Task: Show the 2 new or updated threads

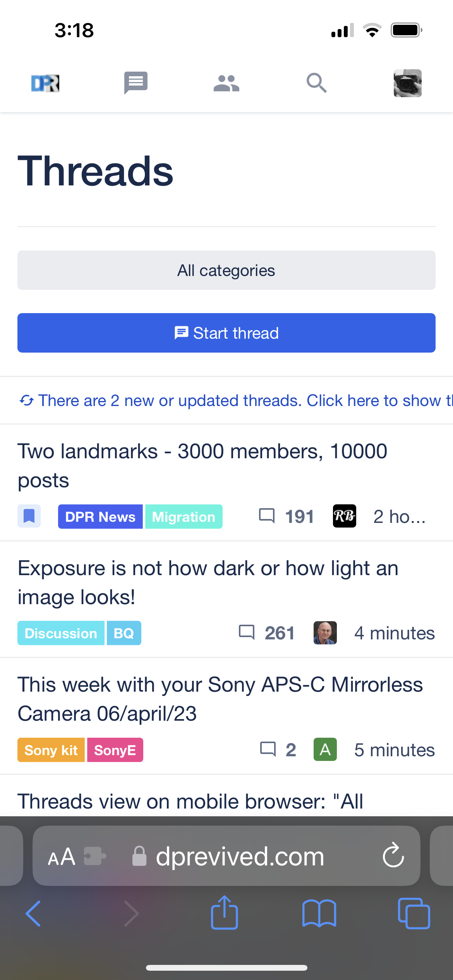Action: point(236,400)
